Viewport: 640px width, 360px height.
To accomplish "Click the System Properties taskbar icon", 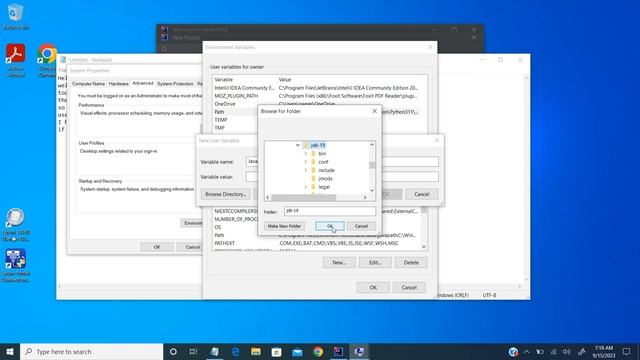I will (359, 351).
